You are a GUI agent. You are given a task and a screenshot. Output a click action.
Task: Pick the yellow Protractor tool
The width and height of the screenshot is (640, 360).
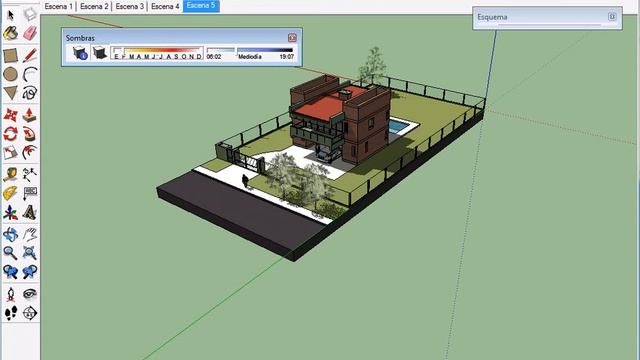tap(11, 193)
